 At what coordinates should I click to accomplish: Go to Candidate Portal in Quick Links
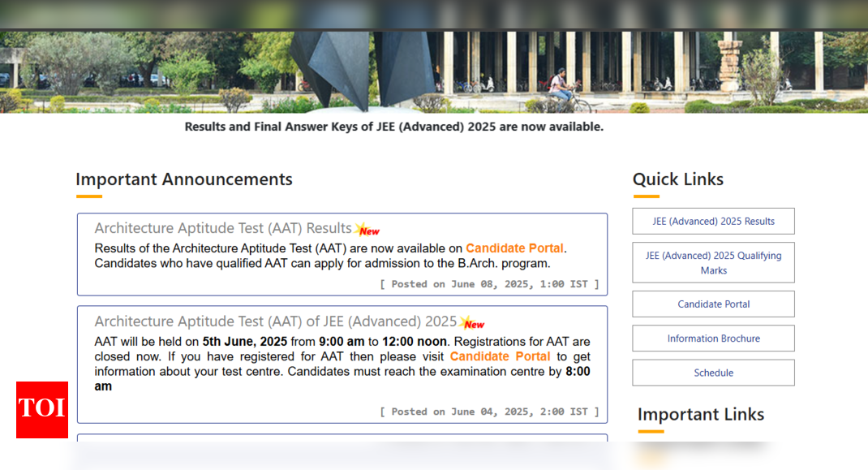713,304
